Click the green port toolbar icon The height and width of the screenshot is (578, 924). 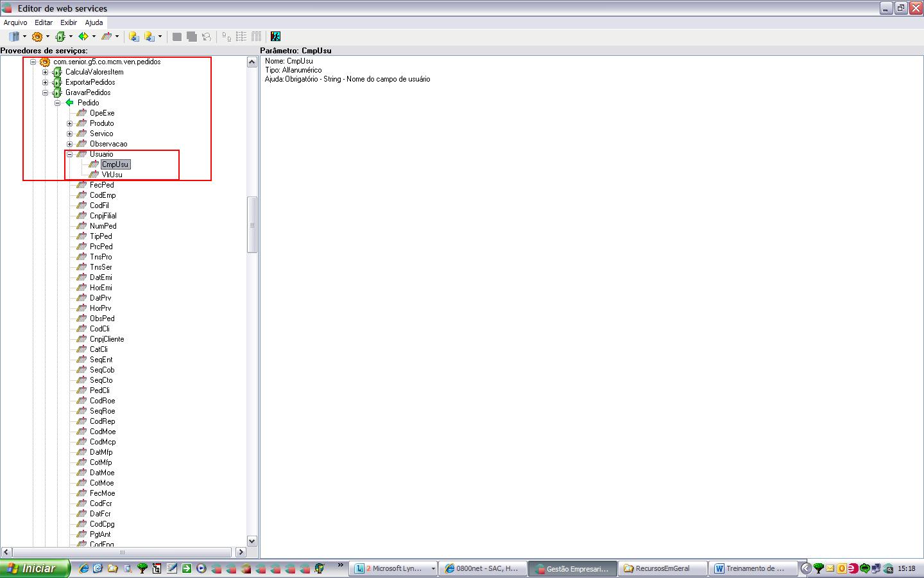(x=60, y=37)
